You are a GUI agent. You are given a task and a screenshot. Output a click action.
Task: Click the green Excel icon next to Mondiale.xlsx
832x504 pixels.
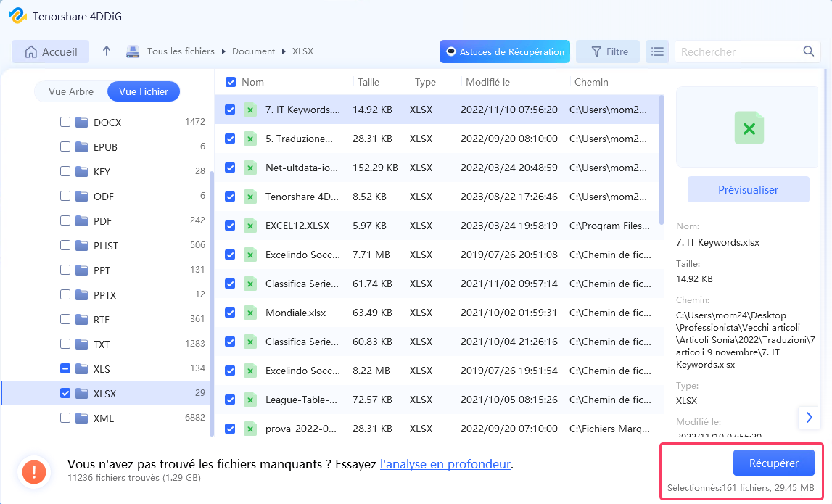tap(250, 313)
